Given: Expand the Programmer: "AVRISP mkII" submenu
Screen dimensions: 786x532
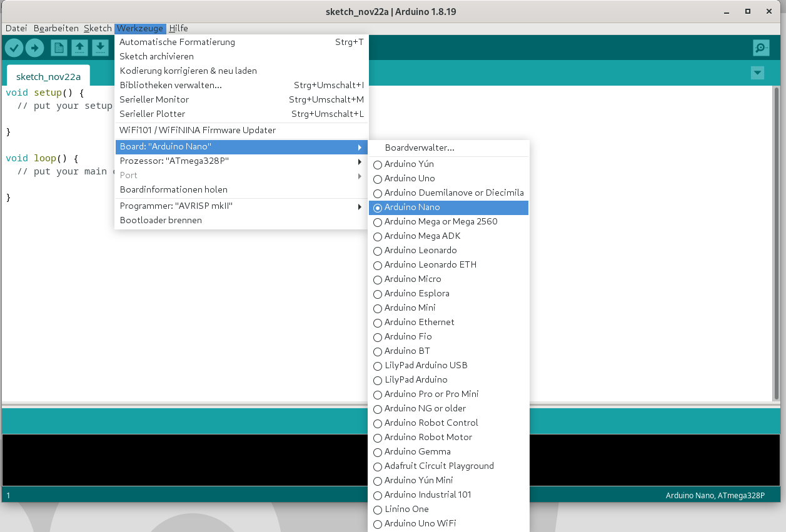Looking at the screenshot, I should click(241, 206).
